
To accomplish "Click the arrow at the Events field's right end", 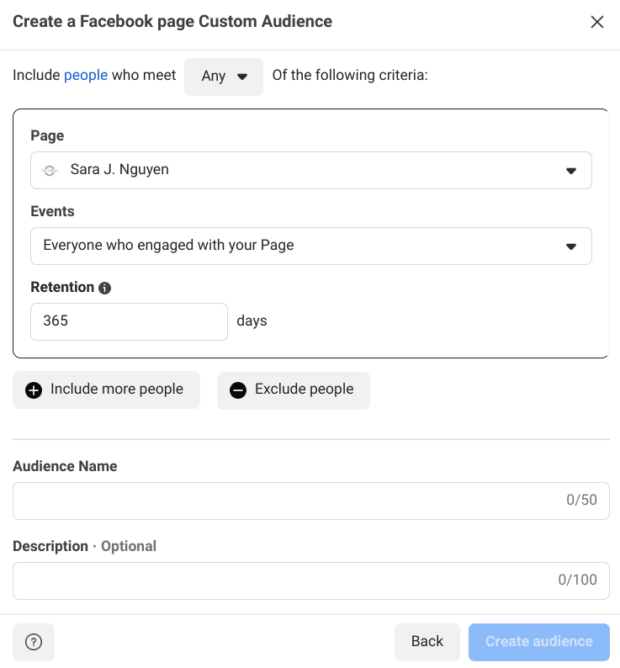I will tap(571, 246).
